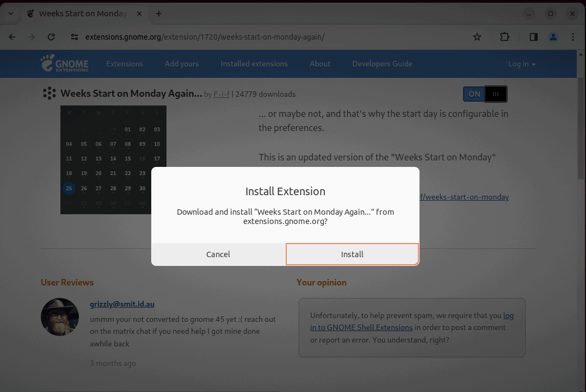Click the GNOME Extensions logo
This screenshot has height=392, width=586.
(65, 64)
